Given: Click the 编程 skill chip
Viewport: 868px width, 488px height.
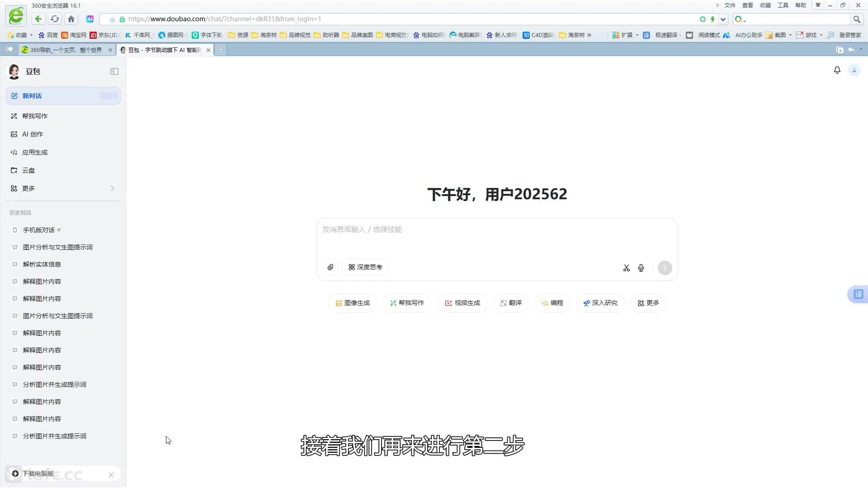Looking at the screenshot, I should tap(552, 303).
